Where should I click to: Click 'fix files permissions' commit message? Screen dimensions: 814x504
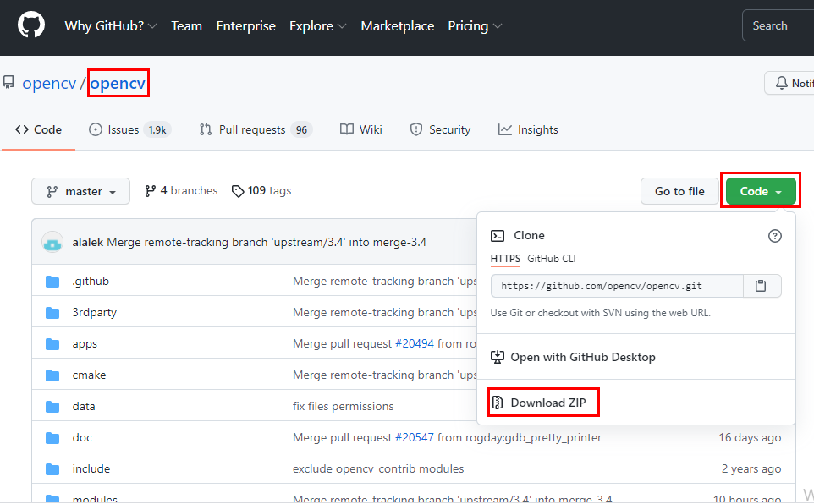click(x=344, y=407)
